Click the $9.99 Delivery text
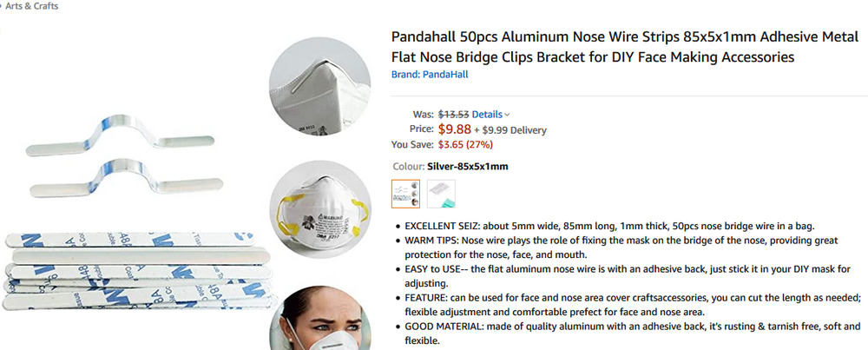The width and height of the screenshot is (868, 350). (512, 130)
